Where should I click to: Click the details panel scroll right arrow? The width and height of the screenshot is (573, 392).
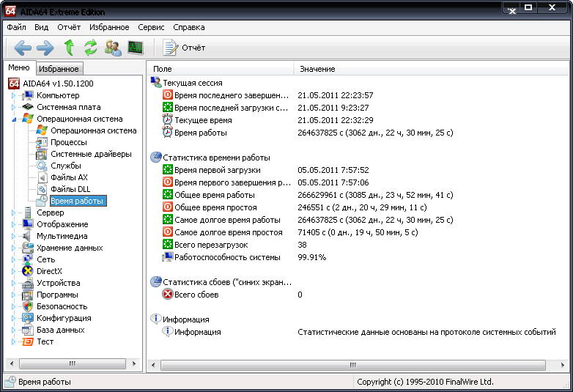pos(563,365)
